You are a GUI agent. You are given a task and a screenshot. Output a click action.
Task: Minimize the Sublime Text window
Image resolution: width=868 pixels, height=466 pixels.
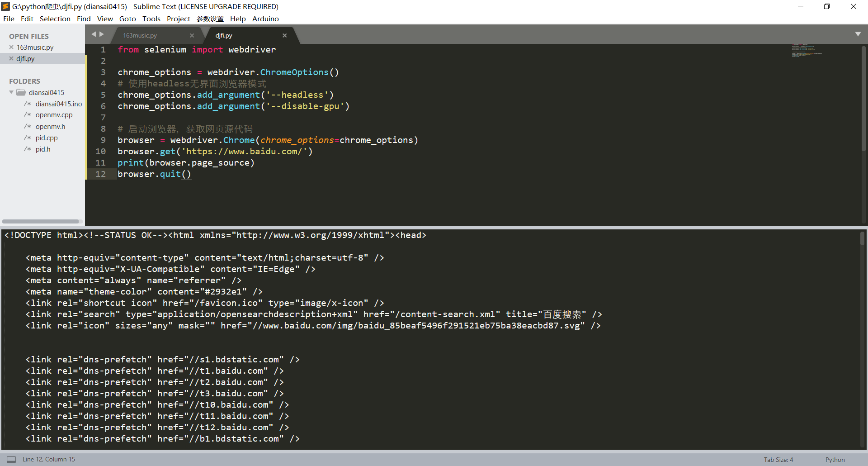point(801,6)
